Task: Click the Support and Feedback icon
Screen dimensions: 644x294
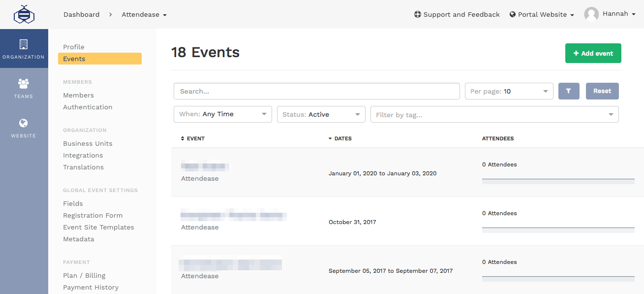Action: (x=417, y=14)
